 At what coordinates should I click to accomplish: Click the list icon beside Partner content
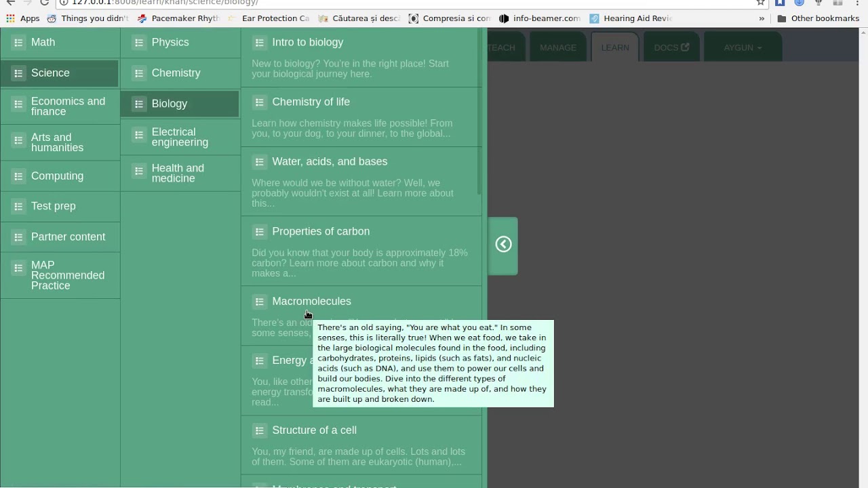point(18,237)
